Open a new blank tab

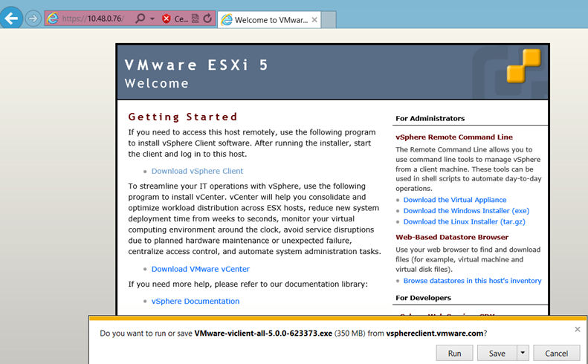point(329,19)
